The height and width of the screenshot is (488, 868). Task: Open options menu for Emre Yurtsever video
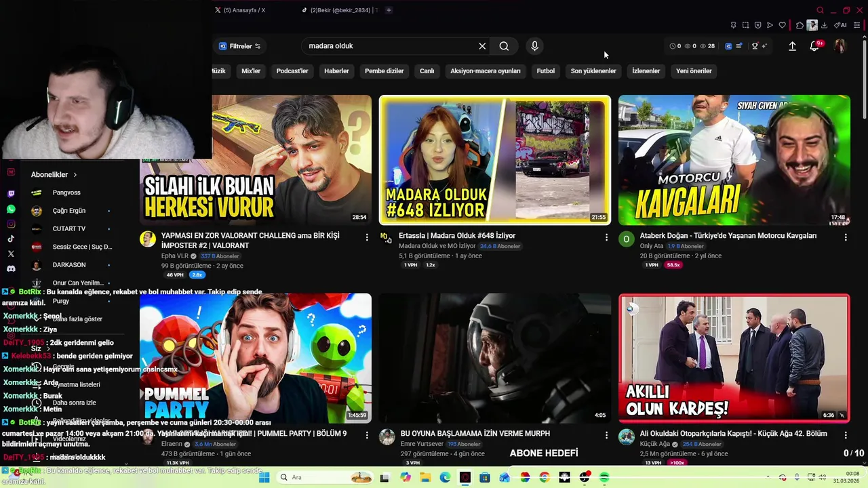tap(606, 435)
